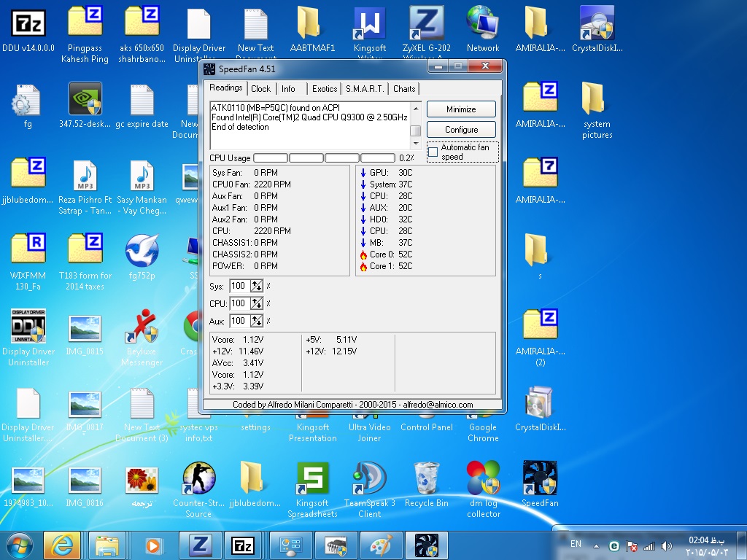
Task: Switch to the Clock tab
Action: tap(260, 88)
